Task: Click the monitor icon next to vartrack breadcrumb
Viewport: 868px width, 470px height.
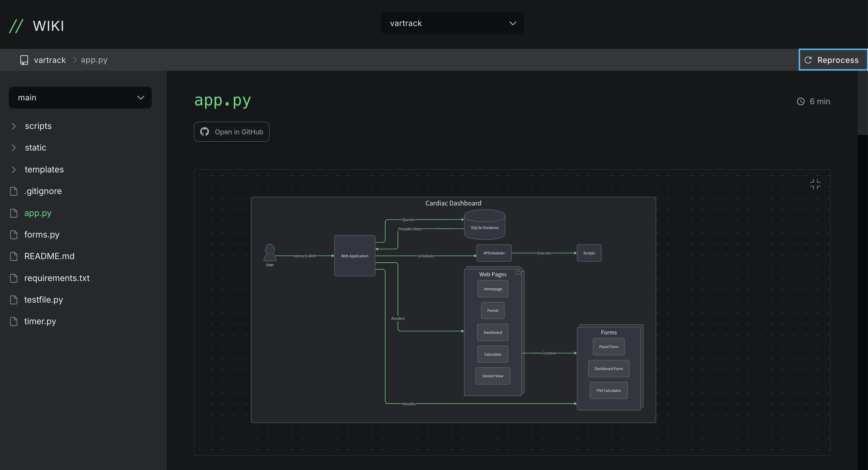Action: (x=24, y=60)
